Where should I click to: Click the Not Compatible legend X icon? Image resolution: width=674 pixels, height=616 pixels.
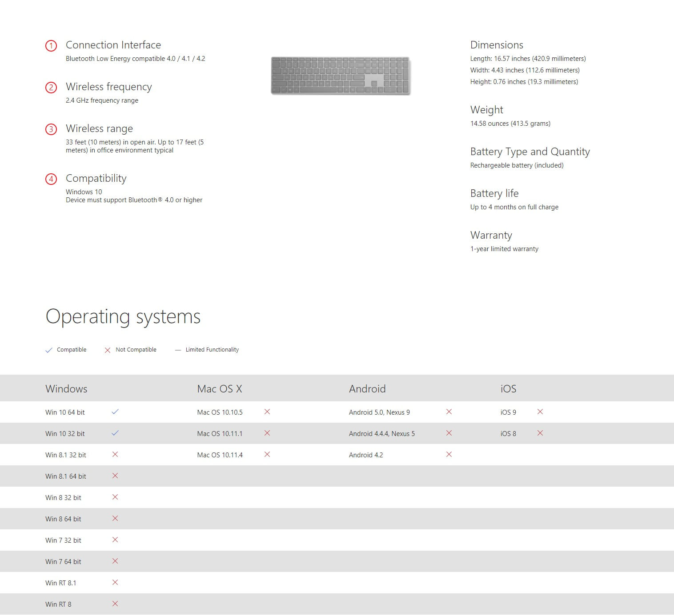click(107, 350)
